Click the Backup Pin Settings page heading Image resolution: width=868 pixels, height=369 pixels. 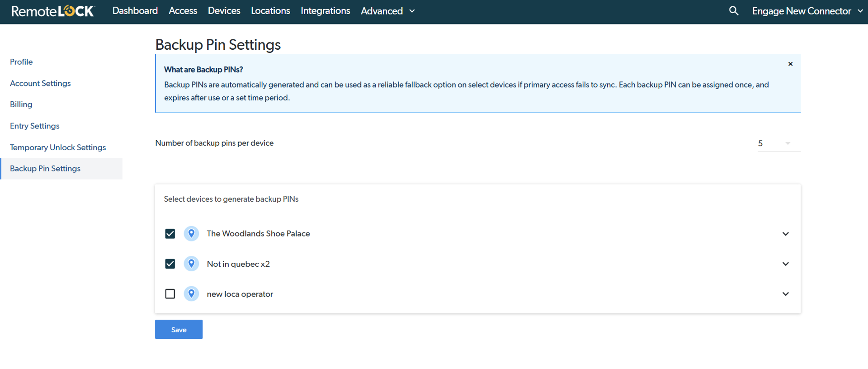click(x=218, y=45)
